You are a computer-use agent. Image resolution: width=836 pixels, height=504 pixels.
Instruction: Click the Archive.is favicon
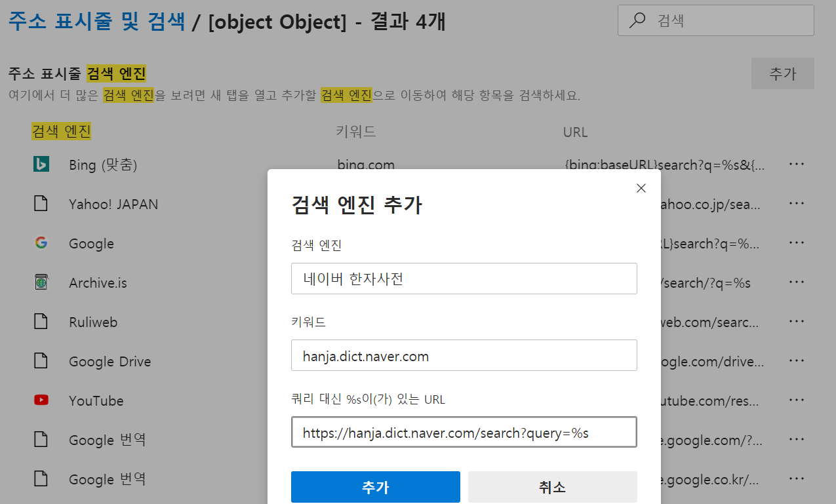point(41,282)
